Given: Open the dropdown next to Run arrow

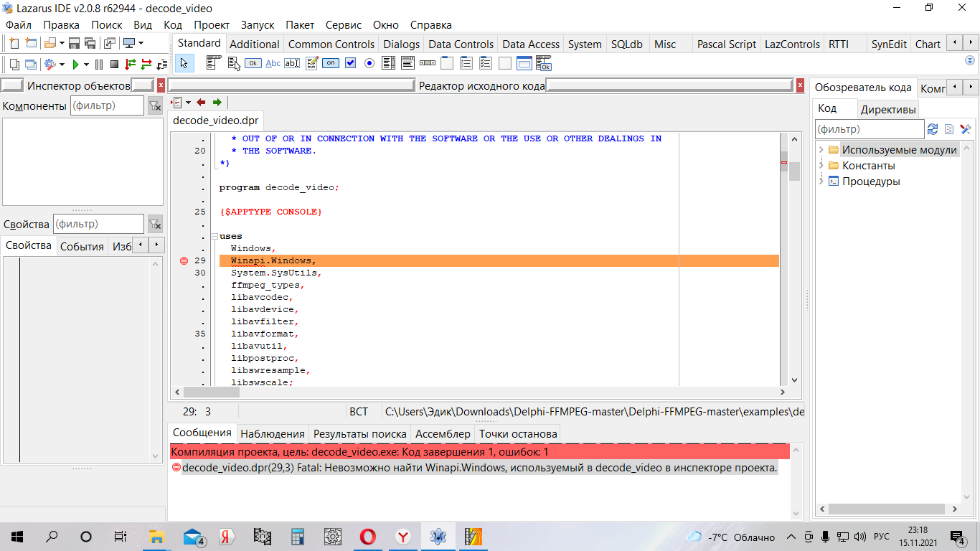Looking at the screenshot, I should [86, 65].
